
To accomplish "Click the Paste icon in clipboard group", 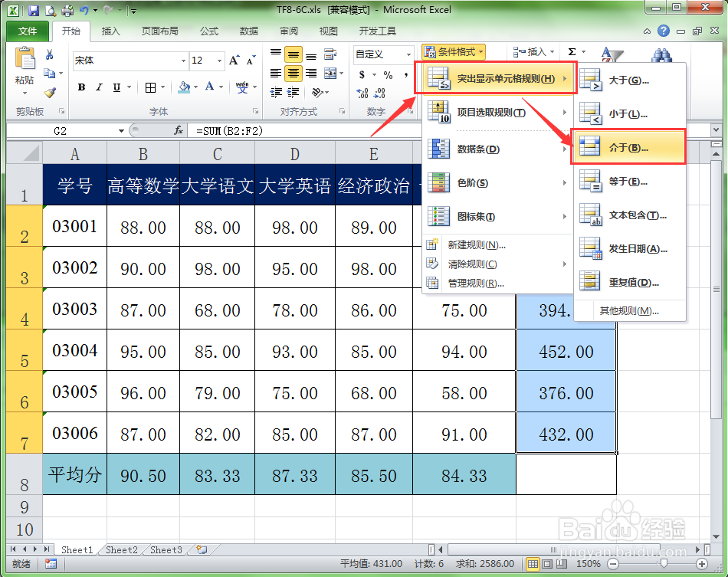I will click(25, 59).
